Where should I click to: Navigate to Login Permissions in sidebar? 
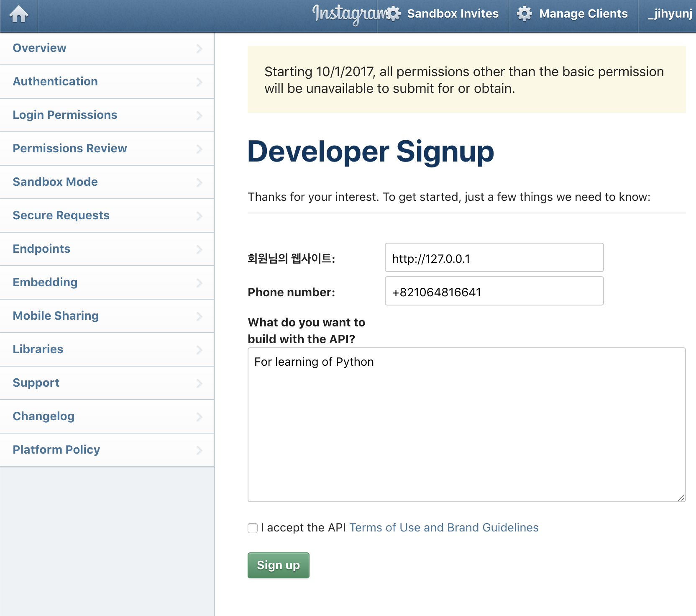pyautogui.click(x=65, y=115)
